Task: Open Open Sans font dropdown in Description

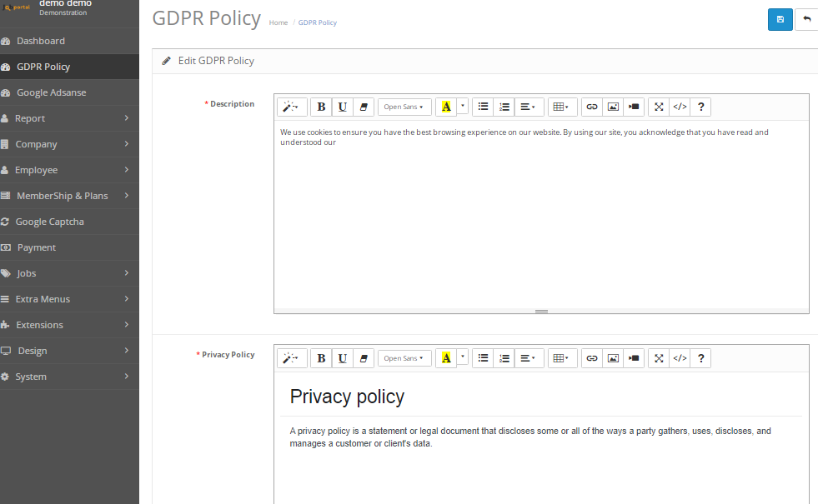Action: (404, 107)
